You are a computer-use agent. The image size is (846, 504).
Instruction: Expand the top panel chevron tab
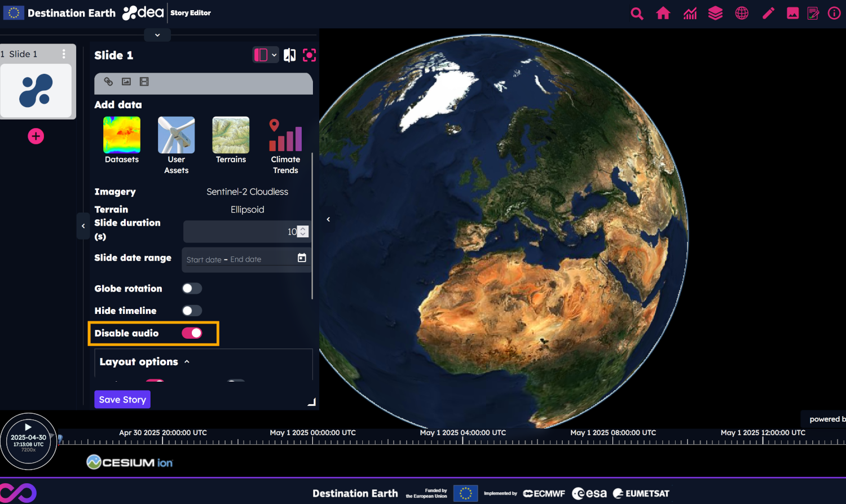(x=157, y=35)
